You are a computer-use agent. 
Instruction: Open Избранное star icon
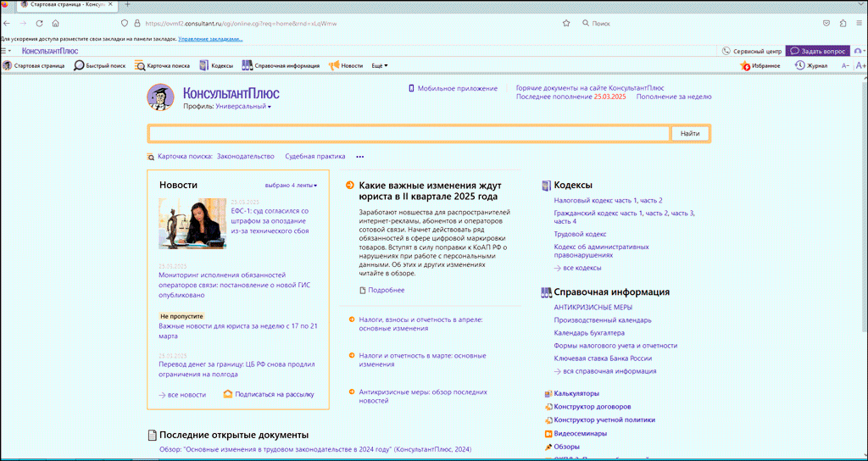tap(760, 65)
